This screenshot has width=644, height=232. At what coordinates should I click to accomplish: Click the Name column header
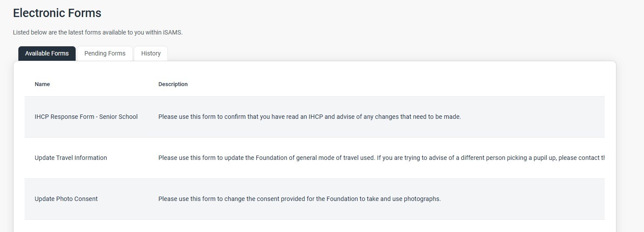click(x=42, y=84)
